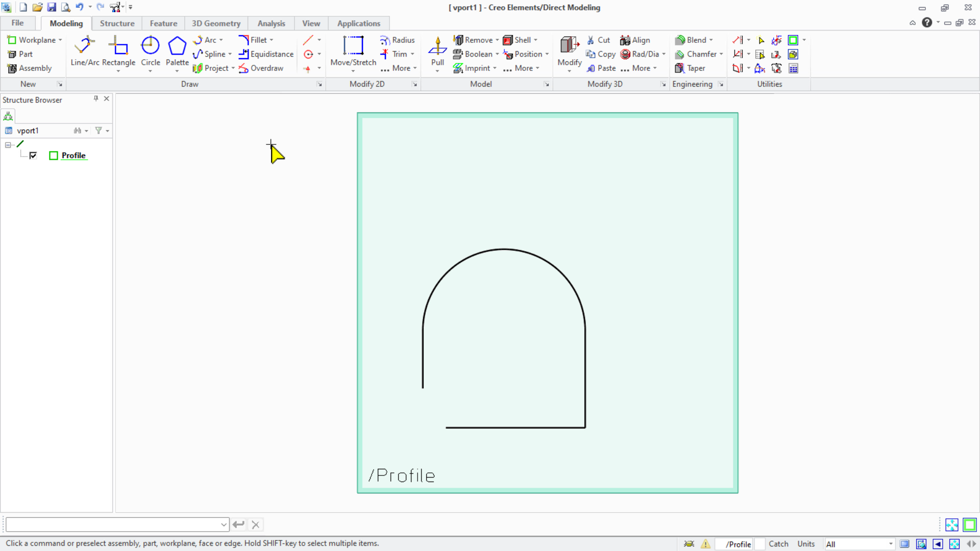This screenshot has width=980, height=551.
Task: Close the Structure Browser panel
Action: coord(107,98)
